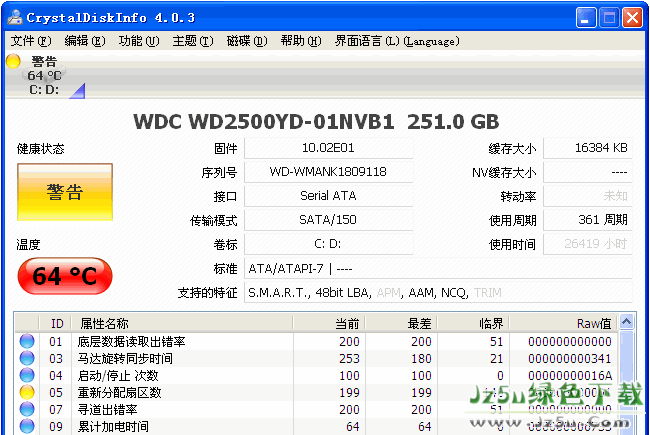650x435 pixels.
Task: Open the 编辑(E) menu
Action: [x=85, y=41]
